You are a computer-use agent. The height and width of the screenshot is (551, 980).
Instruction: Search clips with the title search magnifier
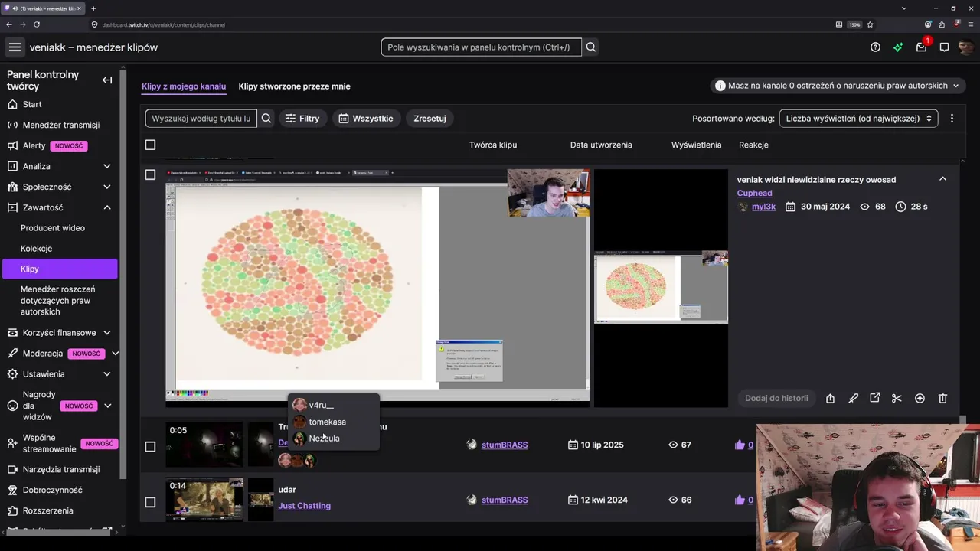tap(266, 119)
